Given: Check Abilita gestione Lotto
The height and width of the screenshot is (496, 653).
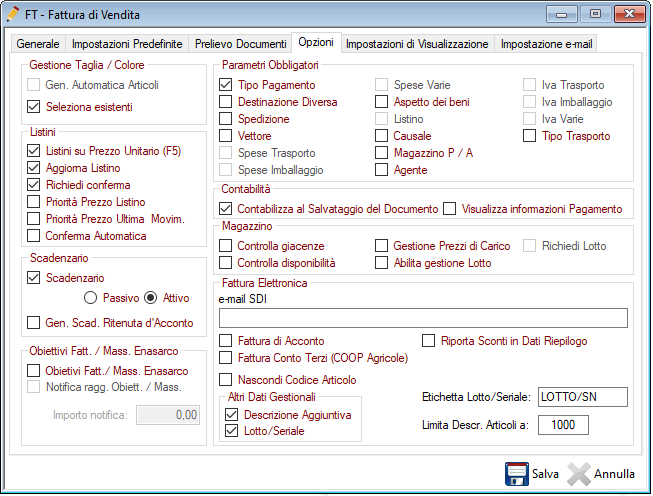Looking at the screenshot, I should pyautogui.click(x=383, y=262).
